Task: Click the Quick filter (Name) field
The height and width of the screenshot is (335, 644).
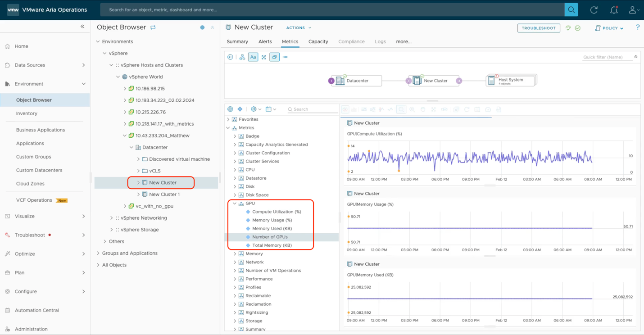Action: pos(607,57)
